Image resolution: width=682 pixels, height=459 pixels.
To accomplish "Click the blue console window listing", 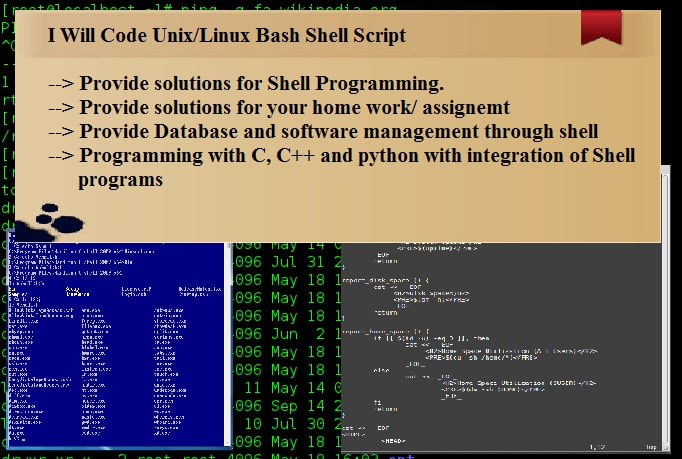I will (x=117, y=344).
